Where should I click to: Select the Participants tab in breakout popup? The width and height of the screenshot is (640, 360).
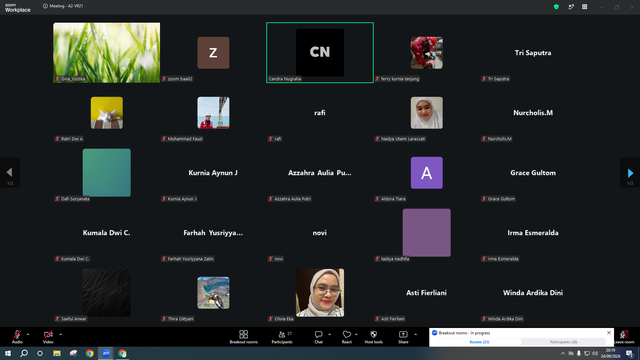(x=563, y=342)
